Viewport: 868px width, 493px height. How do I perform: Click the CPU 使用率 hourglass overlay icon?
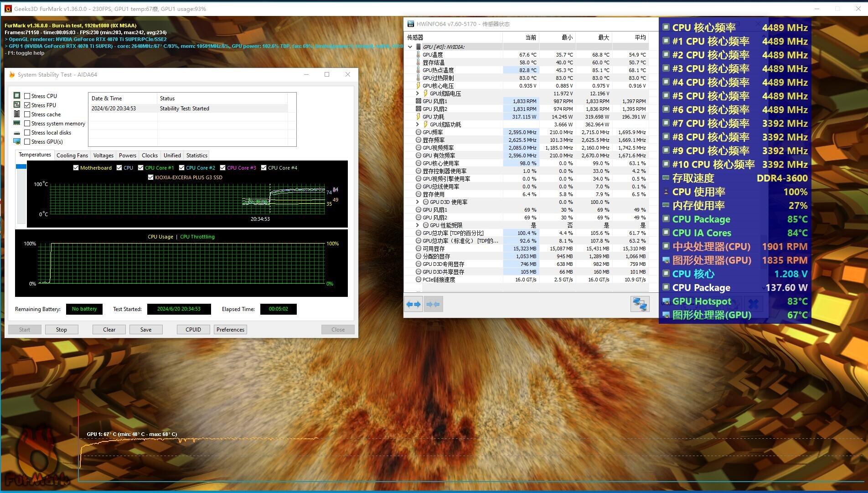pos(666,192)
